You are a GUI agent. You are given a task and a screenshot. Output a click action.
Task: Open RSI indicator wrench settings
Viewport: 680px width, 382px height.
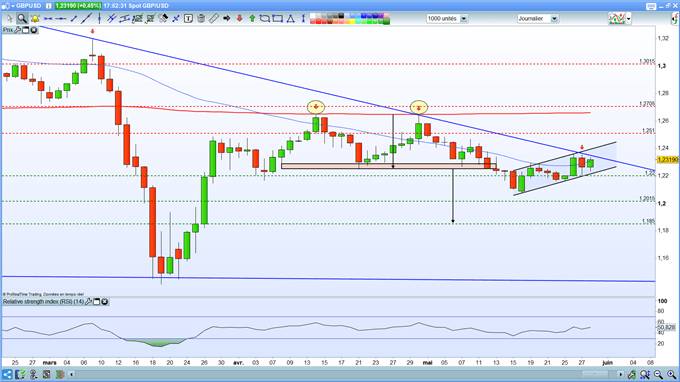[88, 301]
